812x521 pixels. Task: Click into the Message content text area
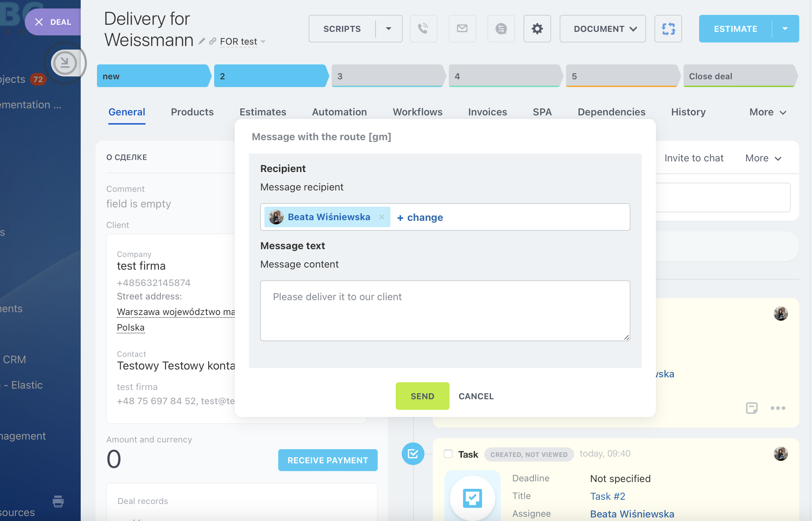click(x=445, y=310)
